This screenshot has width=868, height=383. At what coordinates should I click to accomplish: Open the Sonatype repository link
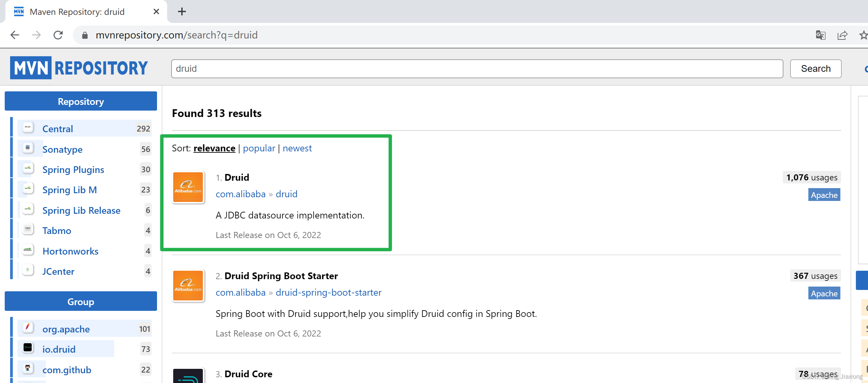[62, 149]
